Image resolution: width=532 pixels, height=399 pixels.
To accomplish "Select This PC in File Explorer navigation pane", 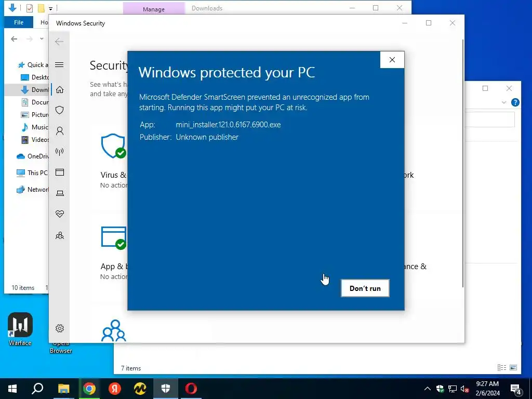I will click(32, 172).
